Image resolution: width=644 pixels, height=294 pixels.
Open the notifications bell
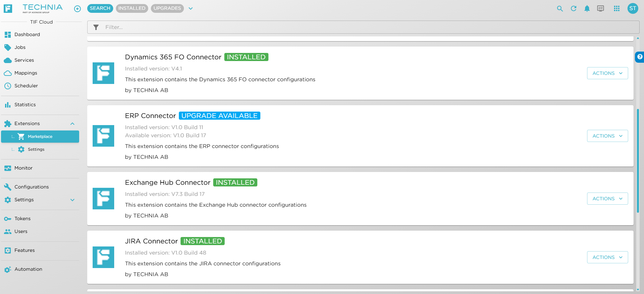587,9
